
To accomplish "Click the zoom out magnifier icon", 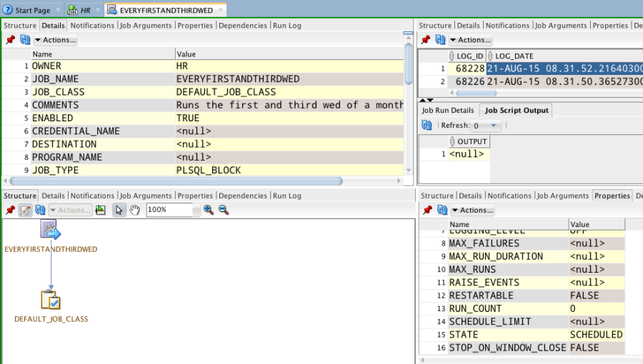I will [224, 210].
